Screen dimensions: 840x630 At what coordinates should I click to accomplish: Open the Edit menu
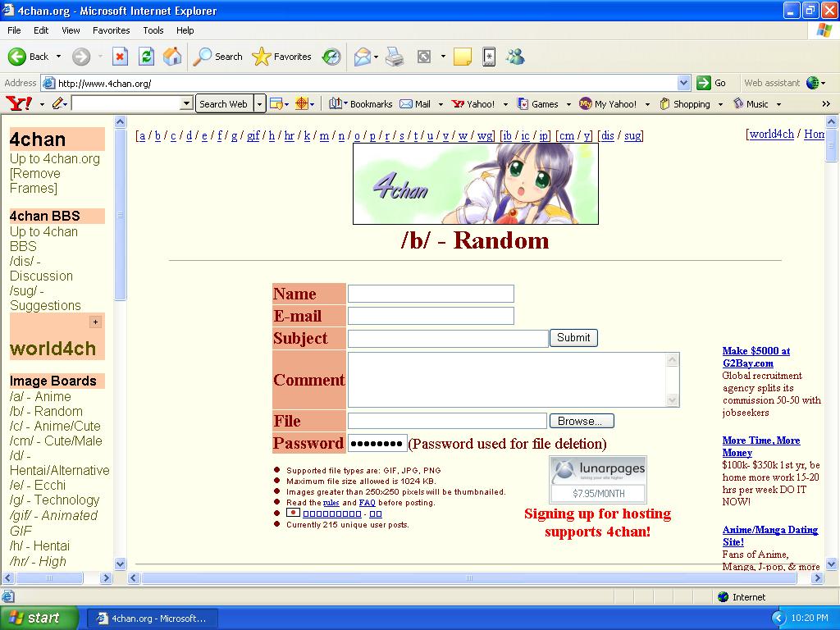tap(41, 30)
